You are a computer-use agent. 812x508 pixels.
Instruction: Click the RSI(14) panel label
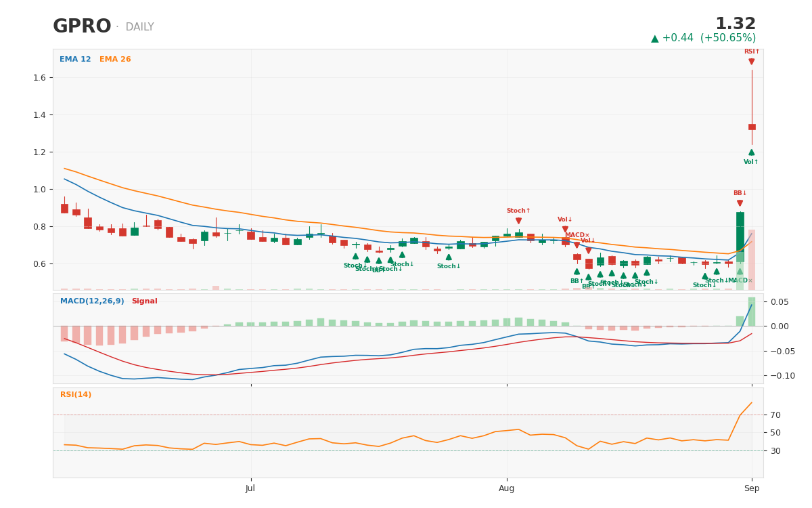(x=76, y=395)
